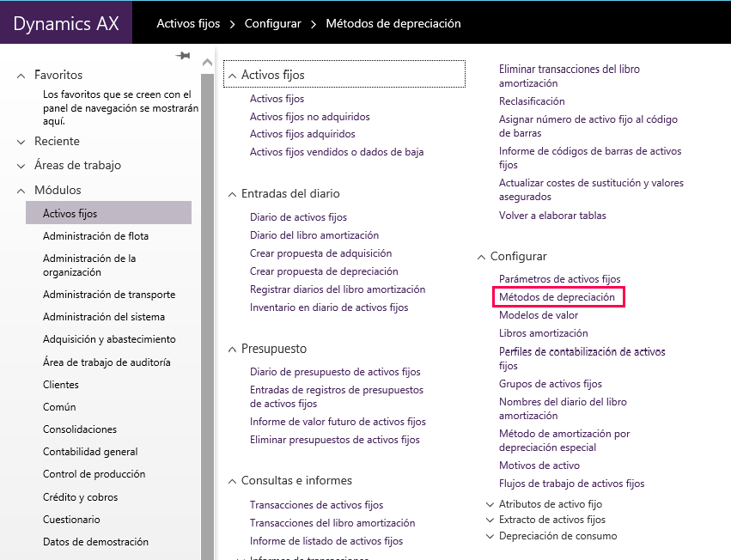Screen dimensions: 731x560
Task: Click Métodos de depreciación breadcrumb item
Action: tap(393, 24)
